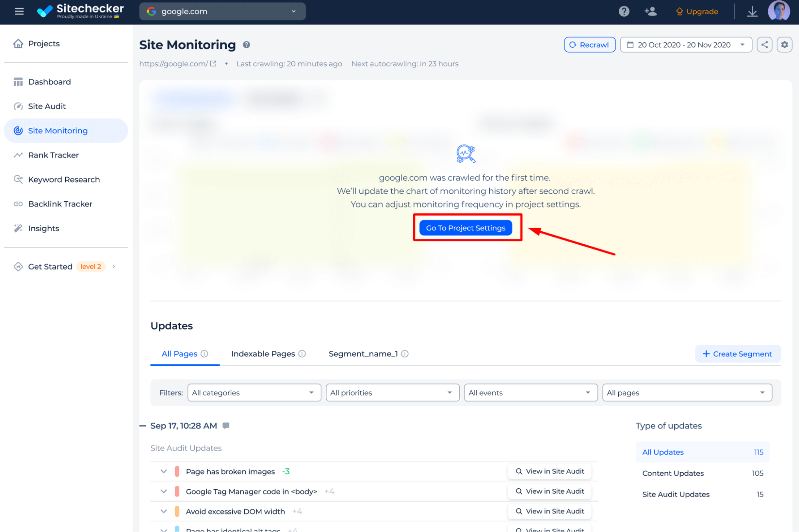Viewport: 799px width, 532px height.
Task: Click Go To Project Settings button
Action: tap(465, 228)
